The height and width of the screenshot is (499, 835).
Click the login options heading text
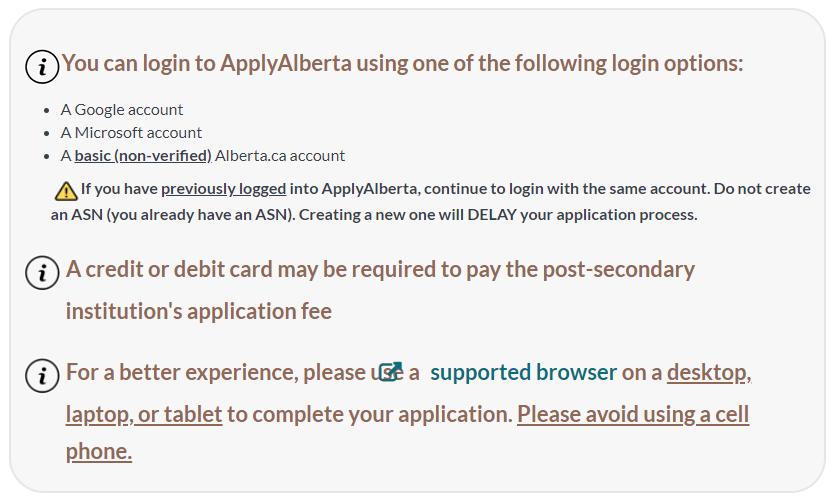[402, 63]
